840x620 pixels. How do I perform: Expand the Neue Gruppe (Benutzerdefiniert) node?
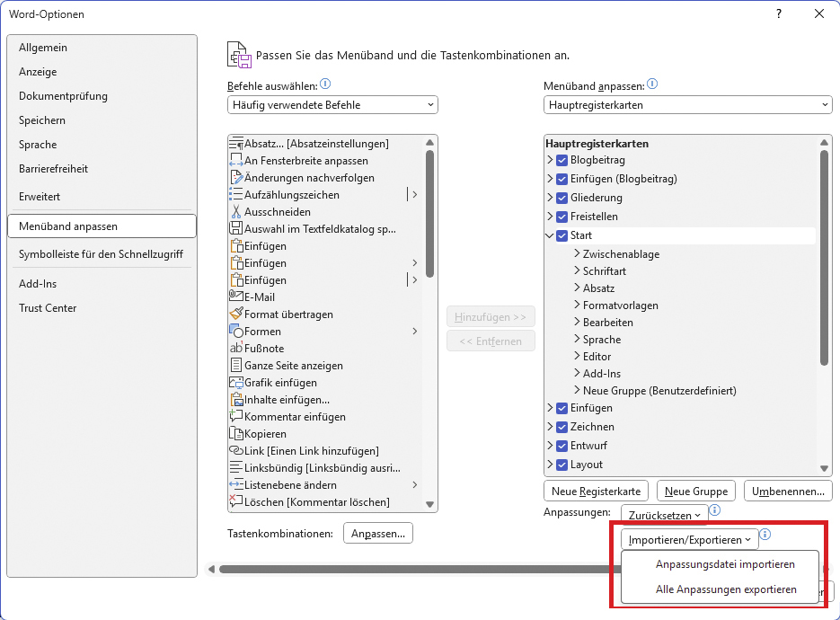[577, 390]
